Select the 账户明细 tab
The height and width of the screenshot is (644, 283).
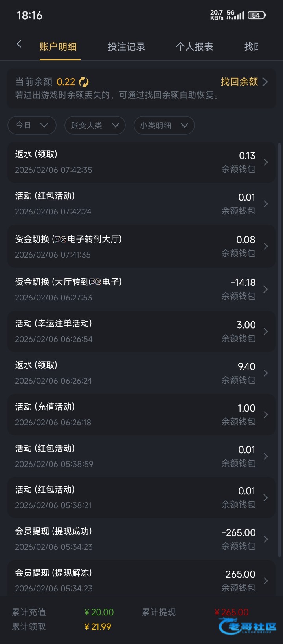click(x=58, y=47)
